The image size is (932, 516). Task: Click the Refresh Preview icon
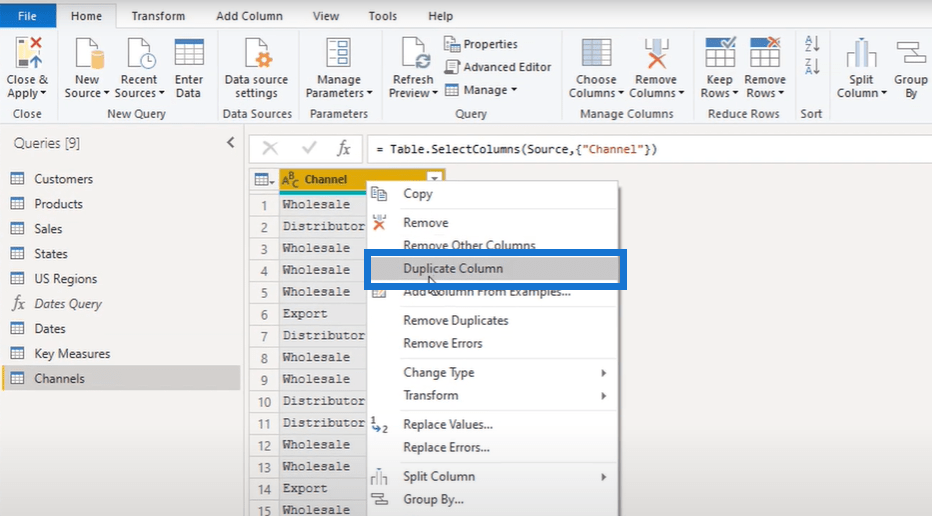(x=415, y=54)
